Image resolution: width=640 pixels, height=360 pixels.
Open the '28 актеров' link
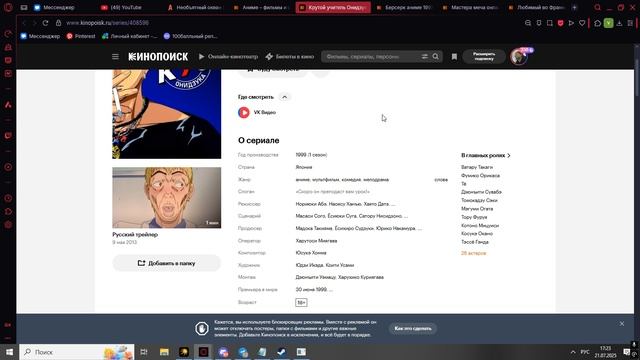click(x=473, y=253)
